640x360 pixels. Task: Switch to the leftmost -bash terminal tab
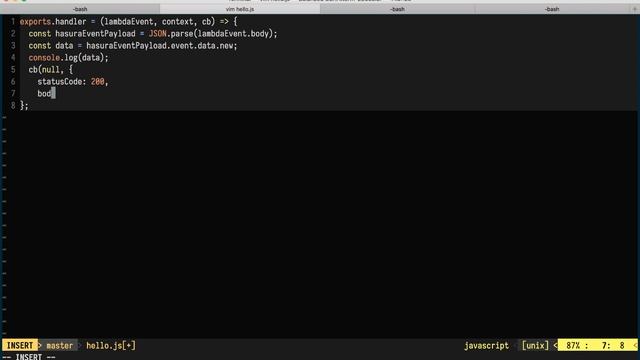(80, 9)
